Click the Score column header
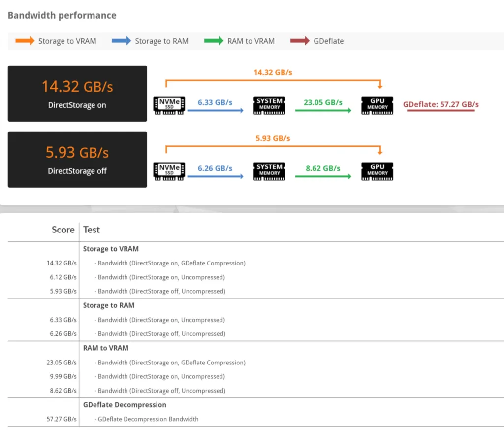 [x=63, y=230]
